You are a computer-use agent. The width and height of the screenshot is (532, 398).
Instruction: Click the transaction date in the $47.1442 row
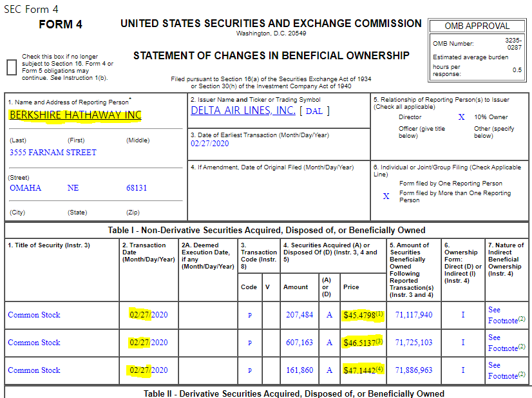148,370
